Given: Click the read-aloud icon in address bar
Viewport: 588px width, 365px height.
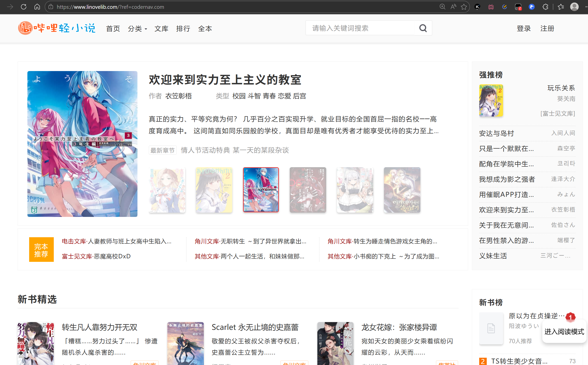Looking at the screenshot, I should 453,7.
